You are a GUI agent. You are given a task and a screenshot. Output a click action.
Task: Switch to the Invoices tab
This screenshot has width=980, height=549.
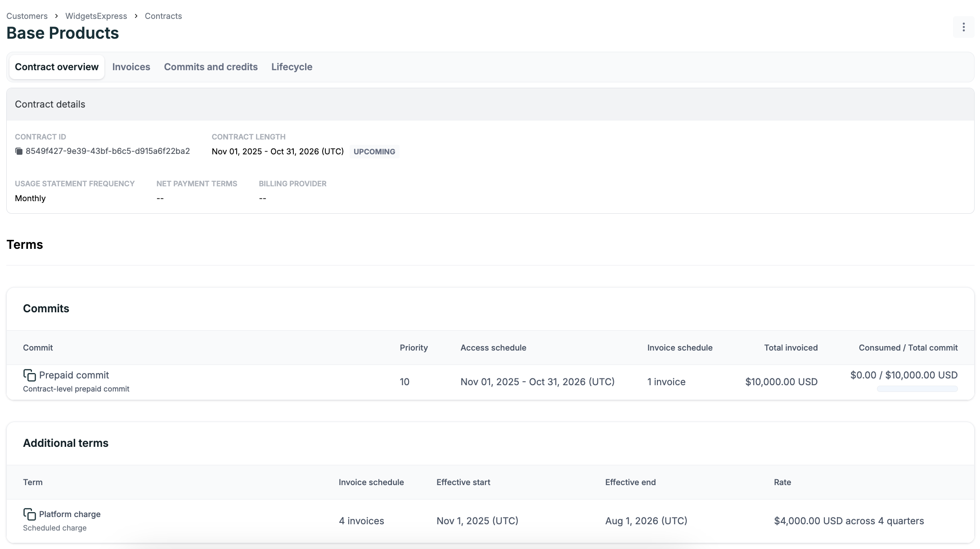coord(131,67)
